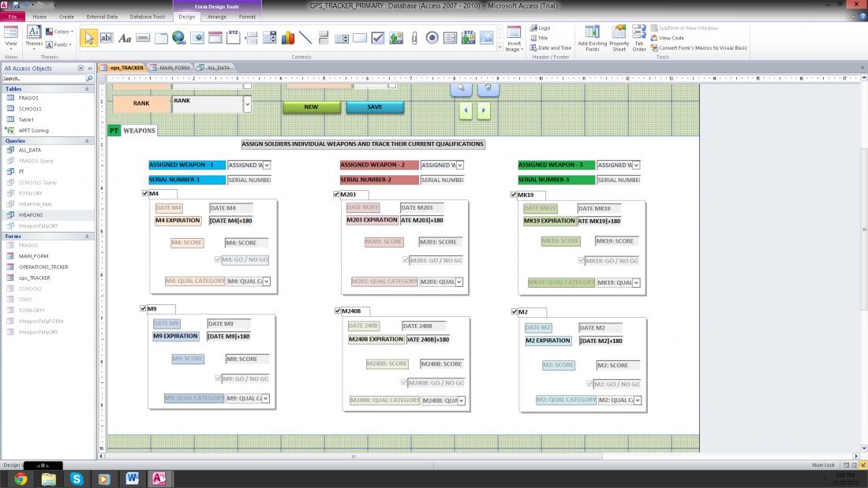Choose the Select pointer control
The image size is (868, 488).
pos(88,38)
